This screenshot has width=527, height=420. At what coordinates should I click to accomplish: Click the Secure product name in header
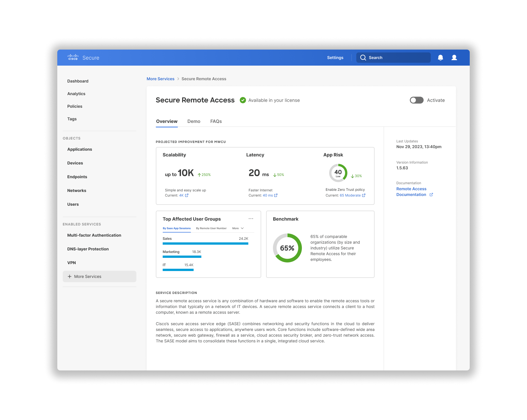91,58
